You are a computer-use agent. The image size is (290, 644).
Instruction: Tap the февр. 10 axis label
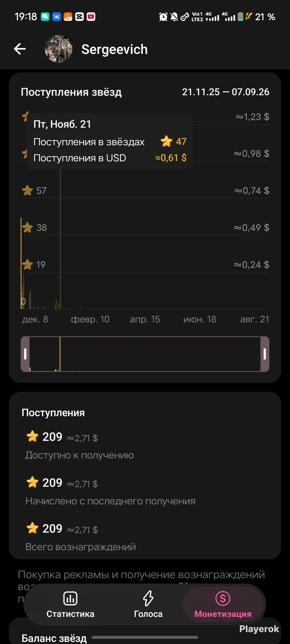point(90,319)
